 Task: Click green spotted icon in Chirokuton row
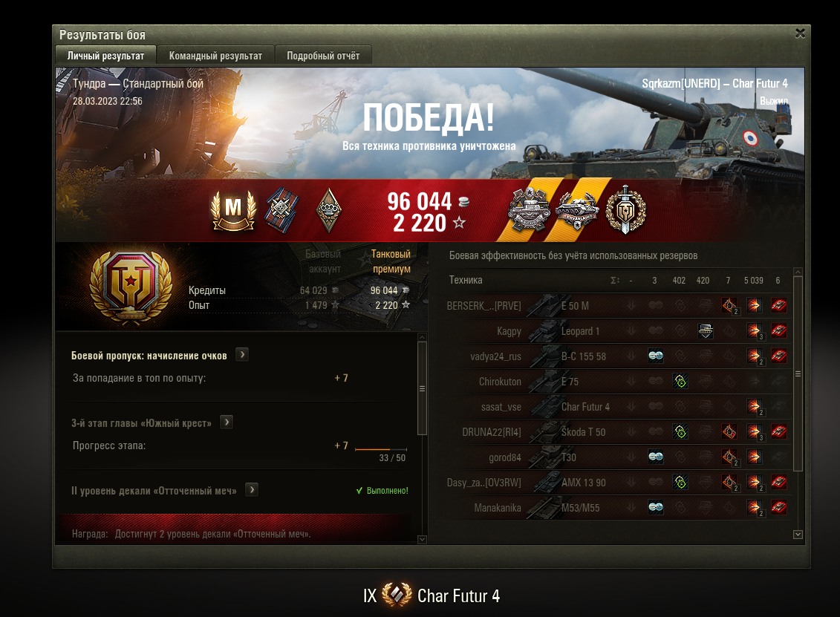tap(680, 382)
